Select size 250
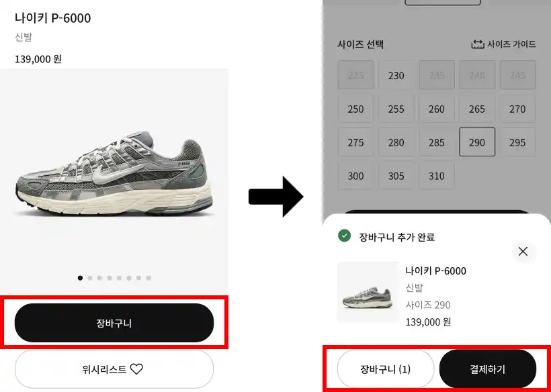Screen dimensions: 551x392 click(x=355, y=108)
